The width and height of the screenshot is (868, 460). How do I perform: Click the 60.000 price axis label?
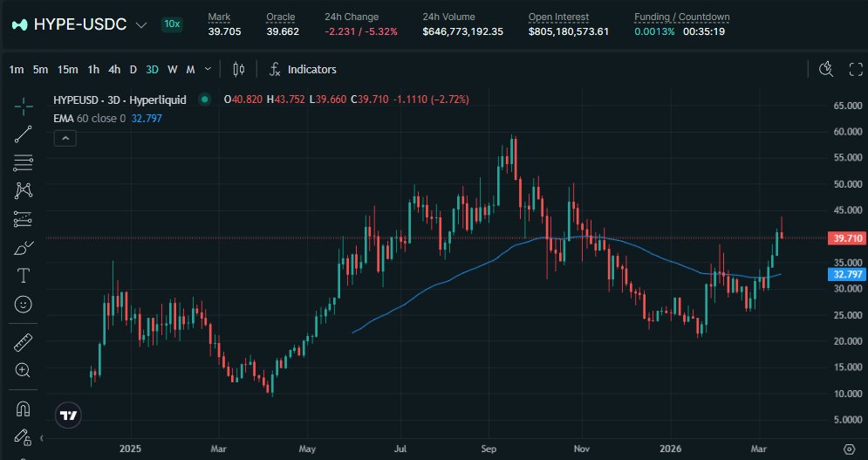[x=848, y=131]
